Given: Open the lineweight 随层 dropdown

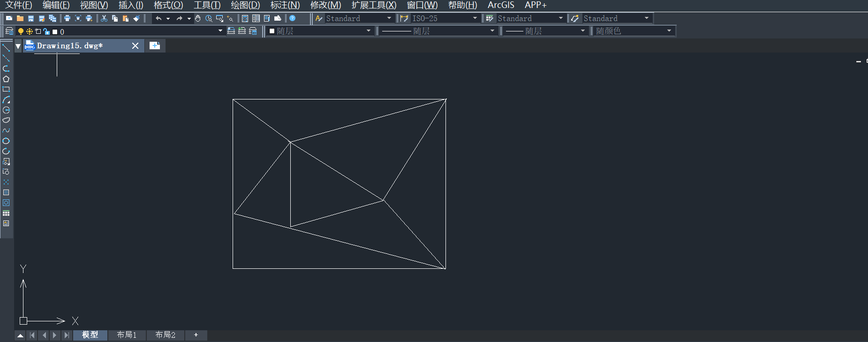Looking at the screenshot, I should [x=583, y=30].
